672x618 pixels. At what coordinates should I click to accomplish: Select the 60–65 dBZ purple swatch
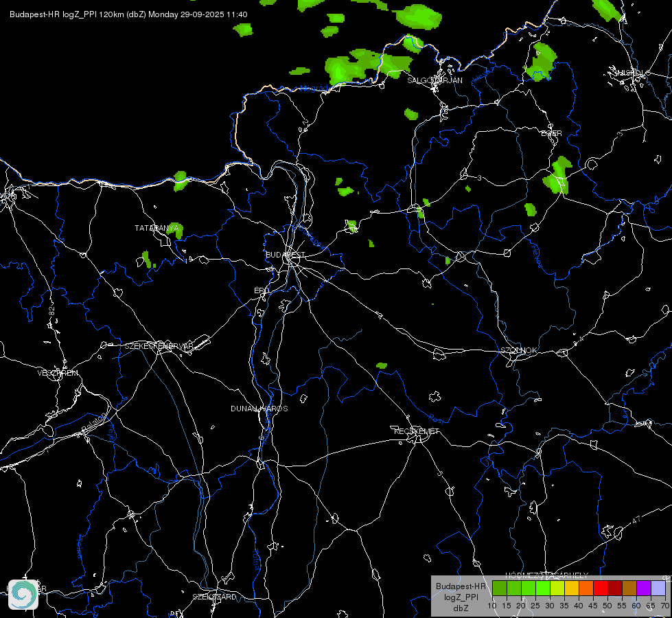(644, 588)
